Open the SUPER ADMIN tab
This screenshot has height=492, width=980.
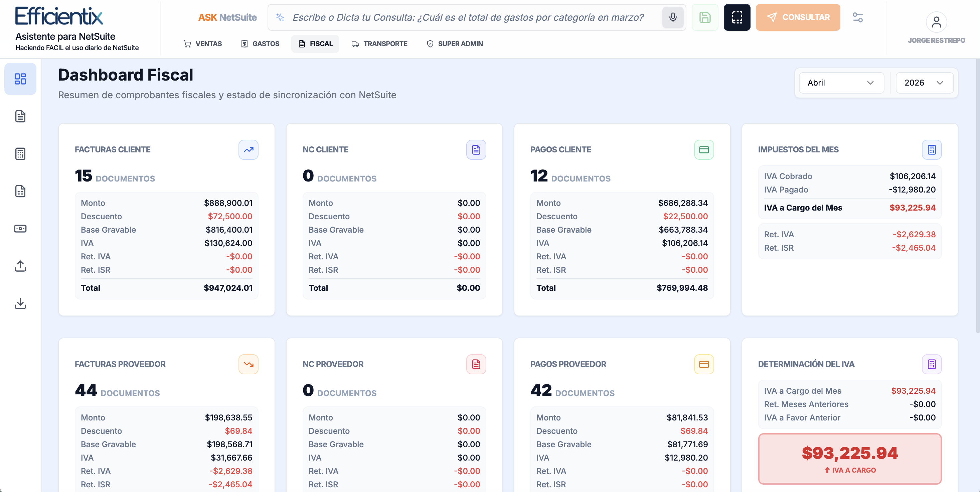click(x=455, y=44)
